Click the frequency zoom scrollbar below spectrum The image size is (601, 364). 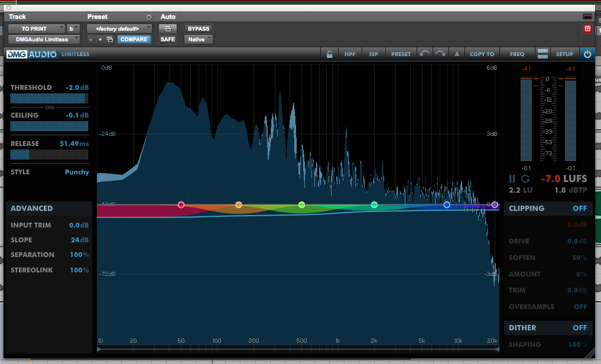(x=298, y=349)
